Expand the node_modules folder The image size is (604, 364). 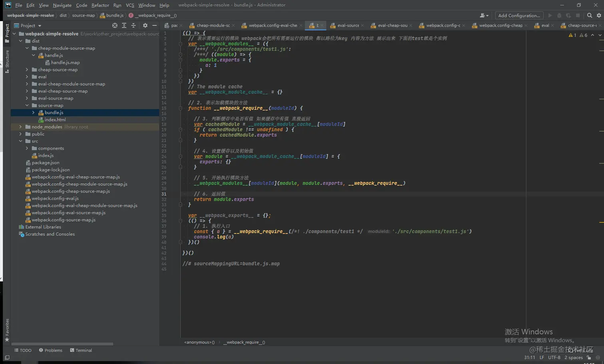21,127
